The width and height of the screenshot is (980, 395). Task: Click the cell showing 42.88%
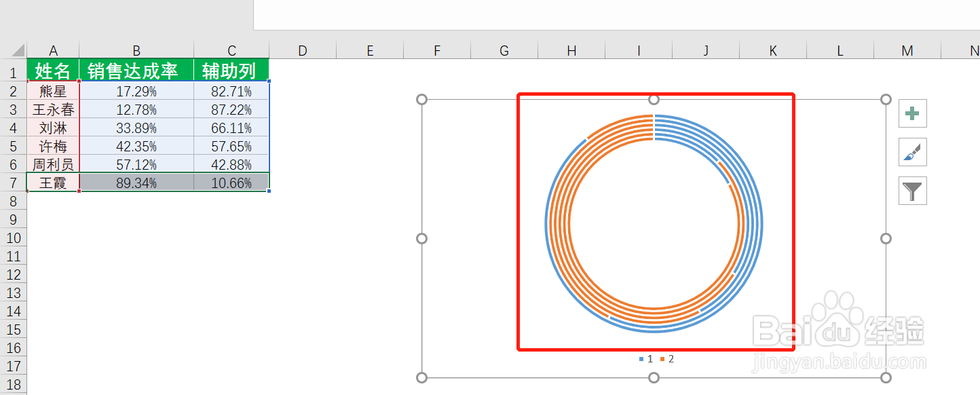pos(231,164)
